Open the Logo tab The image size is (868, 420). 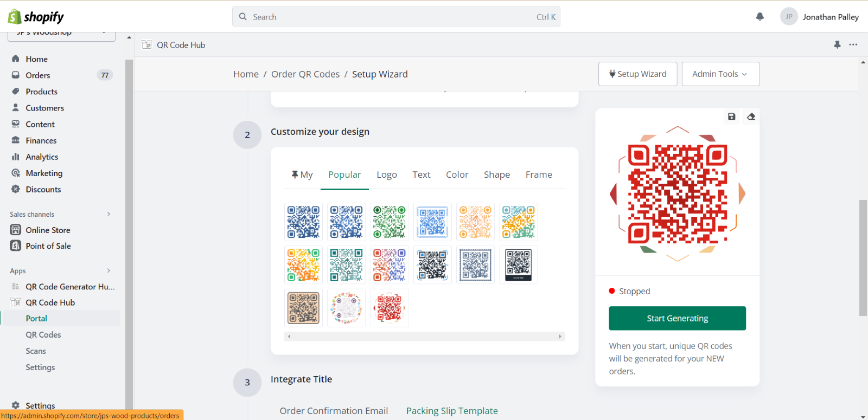[x=387, y=175]
